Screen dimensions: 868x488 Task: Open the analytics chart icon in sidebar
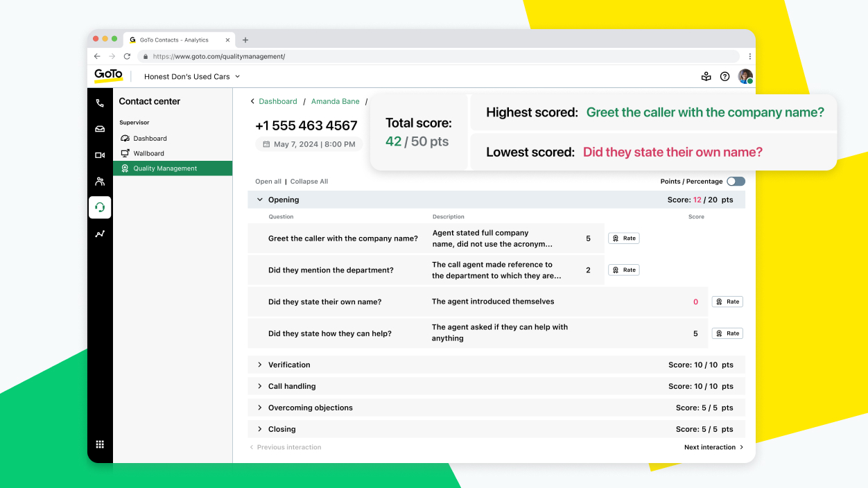100,234
